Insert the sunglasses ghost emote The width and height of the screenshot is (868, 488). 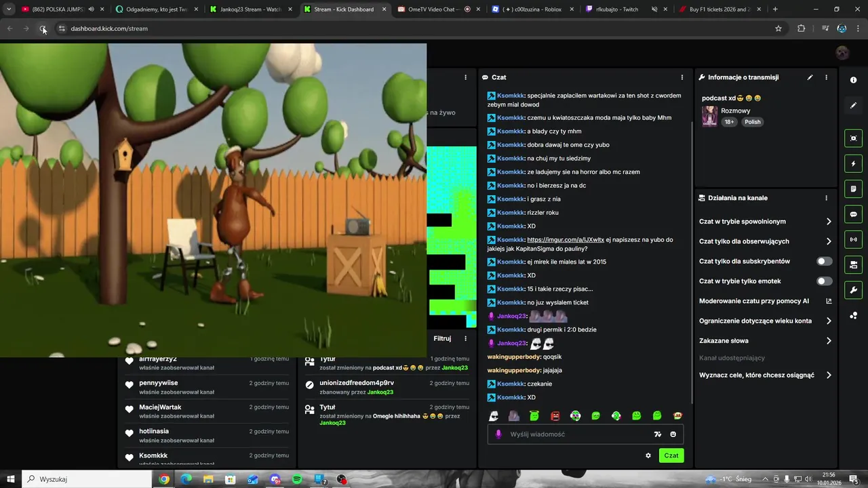coord(494,415)
